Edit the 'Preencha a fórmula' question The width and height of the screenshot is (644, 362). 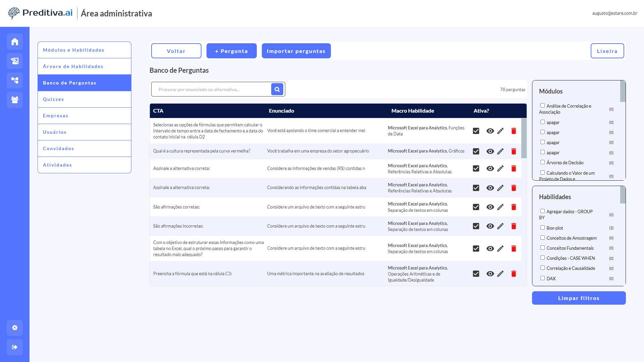tap(501, 274)
